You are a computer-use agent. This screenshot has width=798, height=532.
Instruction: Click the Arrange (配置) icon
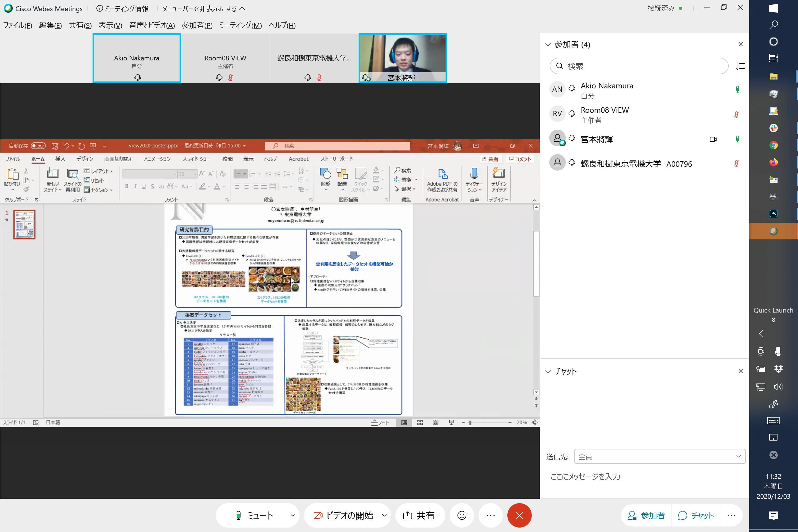pyautogui.click(x=342, y=173)
